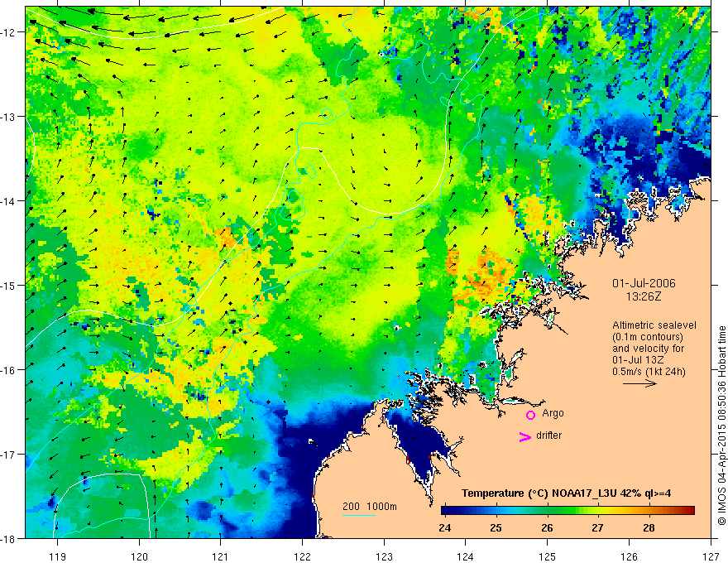Click the longitude axis label 123
Screen dimensions: 728x563
(x=384, y=556)
